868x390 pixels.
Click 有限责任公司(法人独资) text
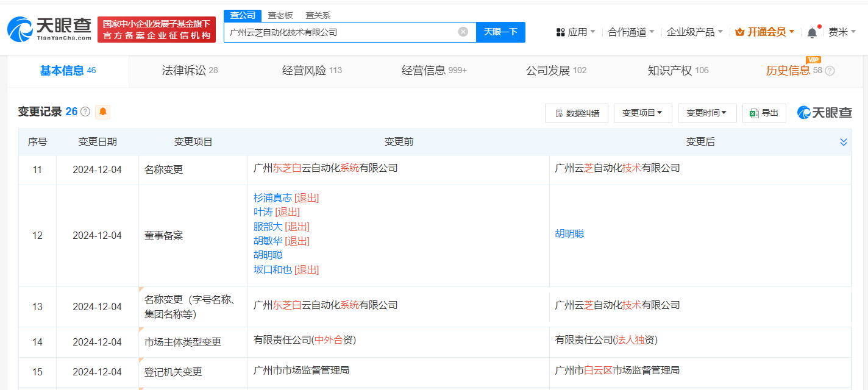[606, 340]
